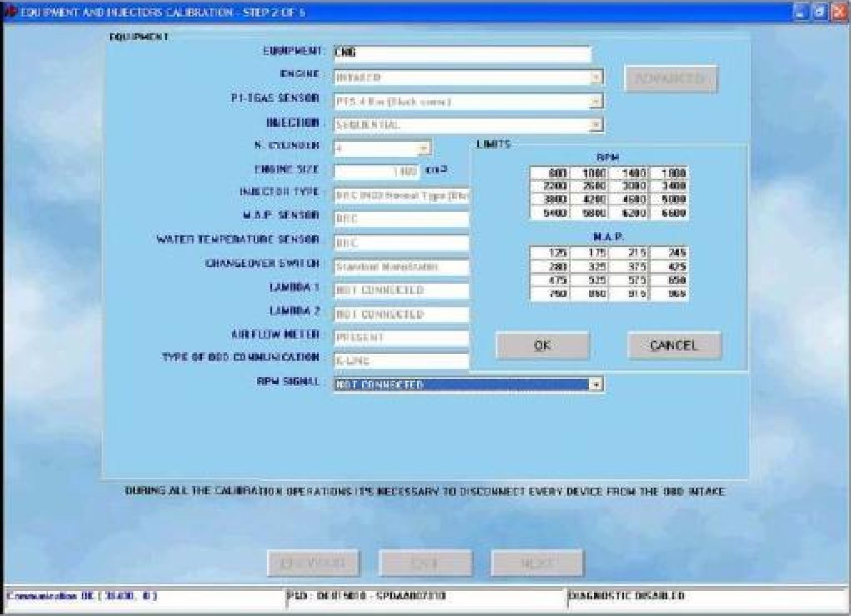Viewport: 851px width, 616px height.
Task: Click the RPM limit cell 3000
Action: [629, 186]
